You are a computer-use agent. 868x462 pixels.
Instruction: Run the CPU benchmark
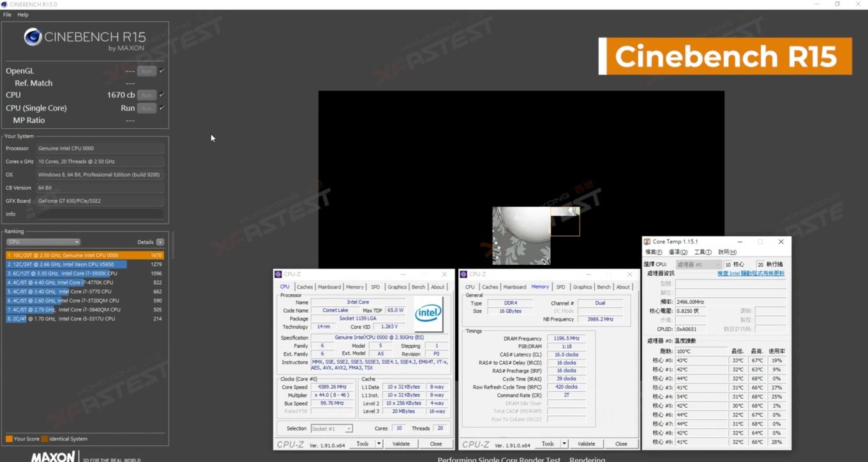(x=146, y=95)
